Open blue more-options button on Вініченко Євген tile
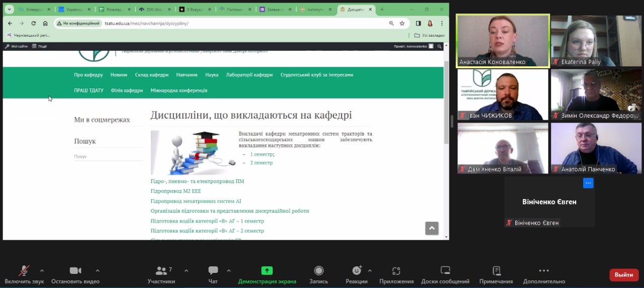Screen dimensions: 644x288 click(x=588, y=183)
